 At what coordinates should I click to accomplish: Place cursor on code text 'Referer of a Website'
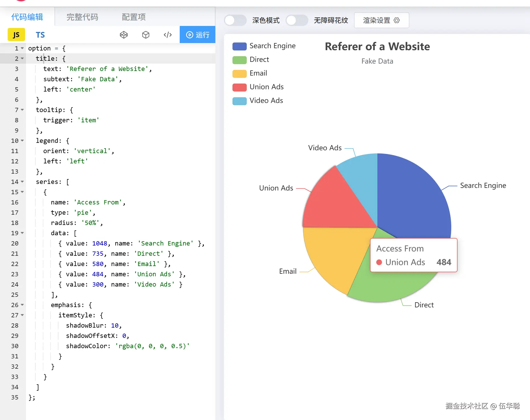107,69
